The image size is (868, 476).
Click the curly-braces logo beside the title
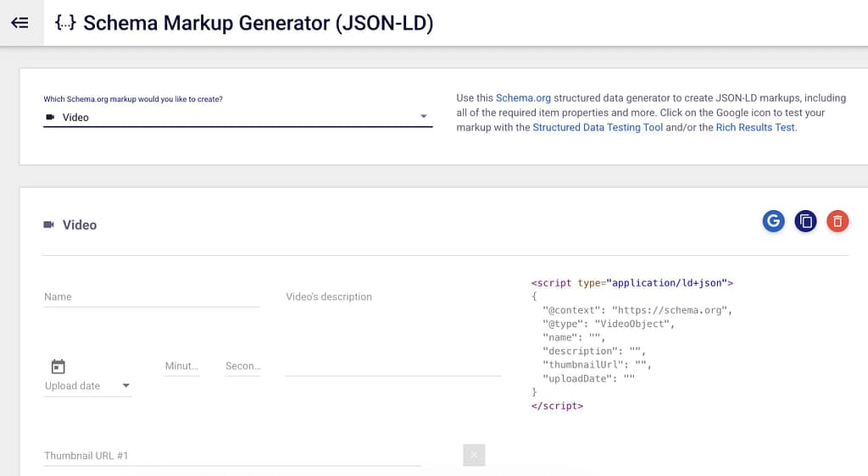click(65, 22)
